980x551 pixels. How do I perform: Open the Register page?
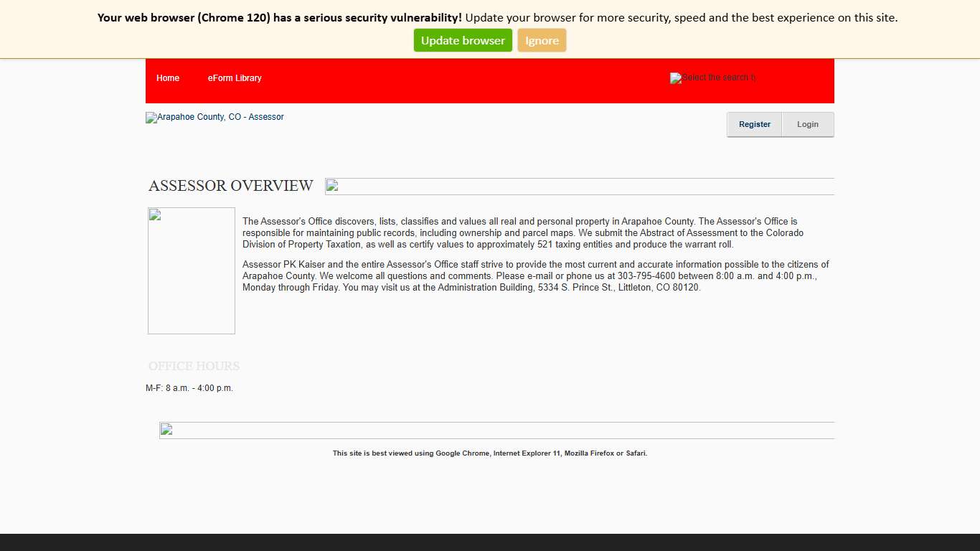click(x=754, y=124)
